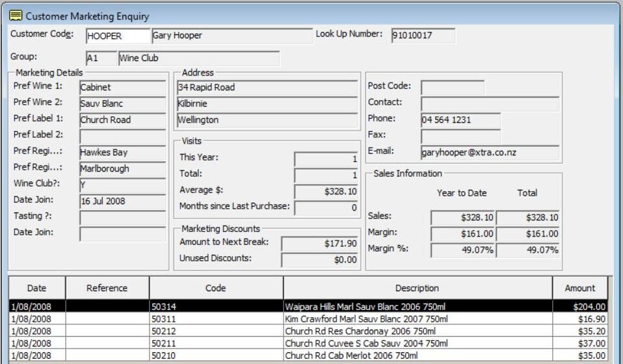Click code cell 50210
Screen dimensions: 623x364
[x=216, y=356]
